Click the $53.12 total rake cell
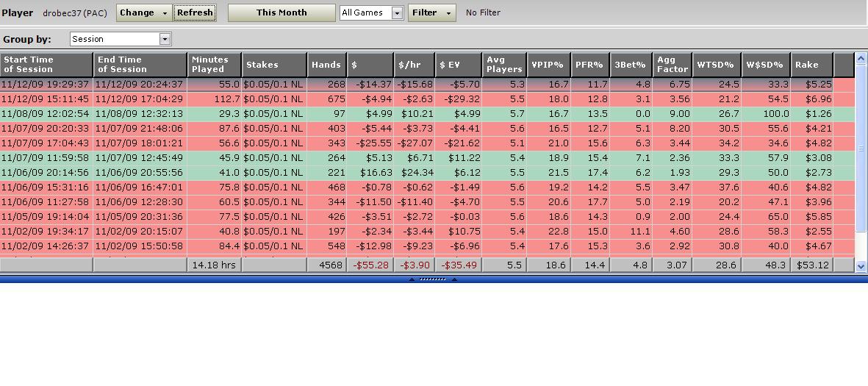Viewport: 868px width, 386px height. 812,265
